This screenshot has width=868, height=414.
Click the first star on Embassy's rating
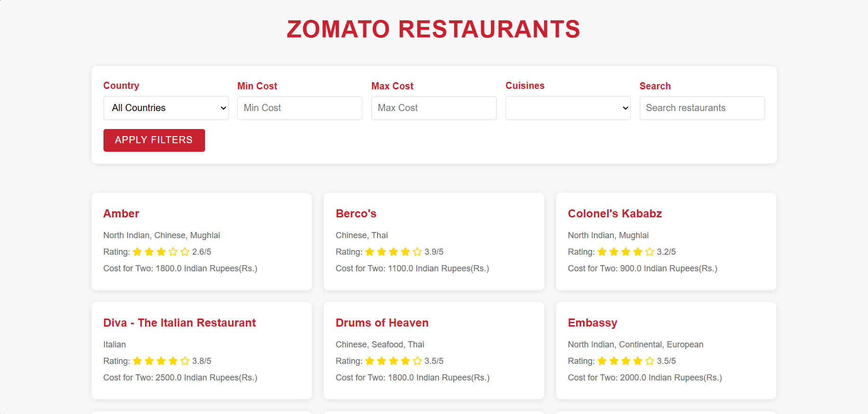pos(602,361)
